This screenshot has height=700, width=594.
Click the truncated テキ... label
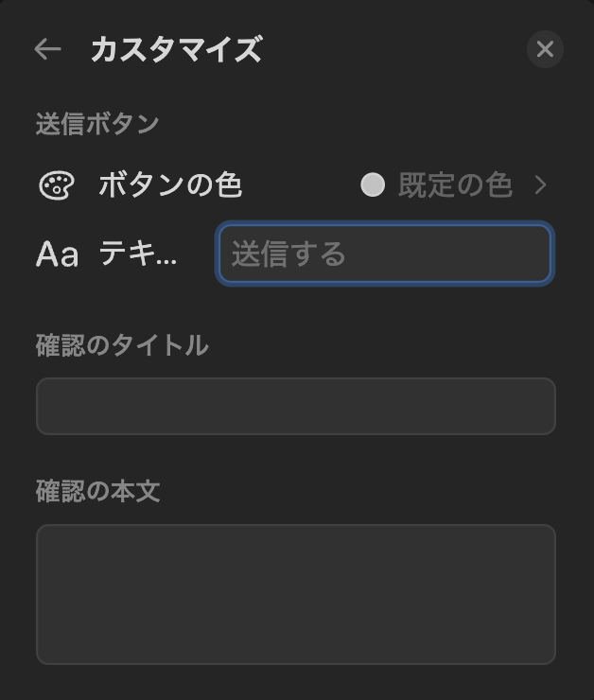(138, 254)
